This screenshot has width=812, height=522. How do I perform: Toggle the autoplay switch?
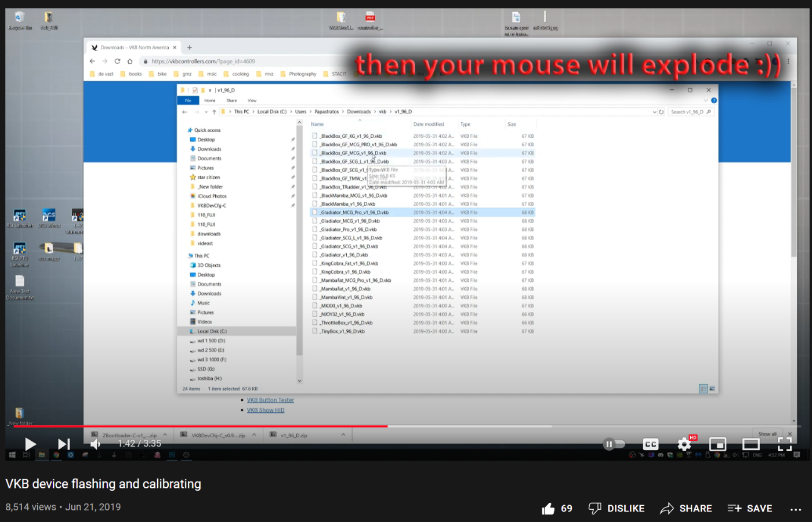(615, 444)
